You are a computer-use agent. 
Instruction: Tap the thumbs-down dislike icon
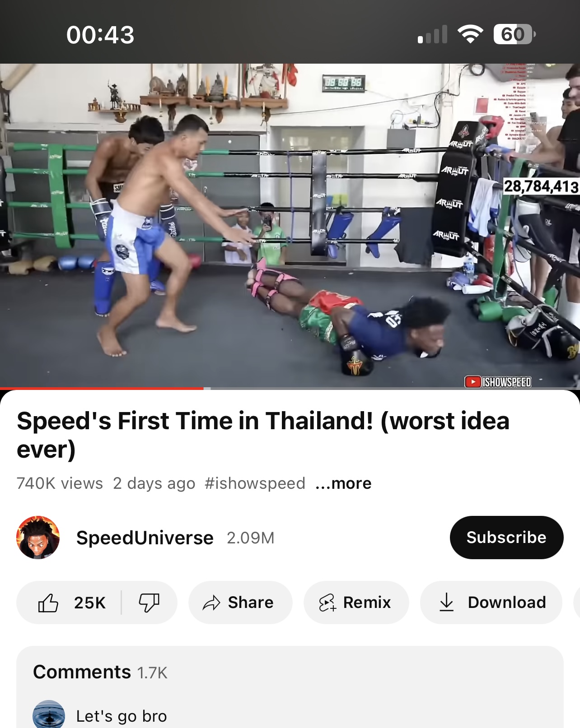(x=149, y=603)
